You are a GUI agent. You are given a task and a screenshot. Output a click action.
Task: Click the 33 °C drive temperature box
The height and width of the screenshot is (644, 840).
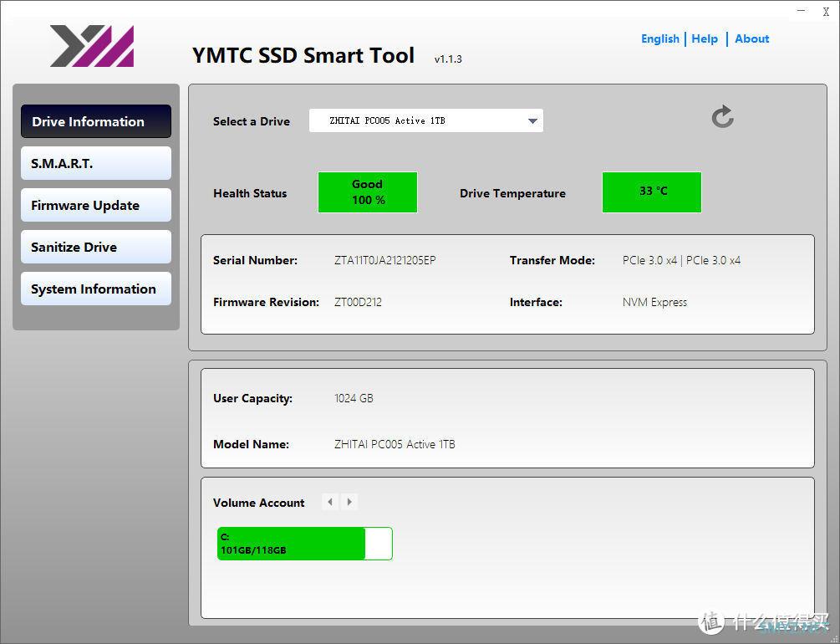(652, 192)
